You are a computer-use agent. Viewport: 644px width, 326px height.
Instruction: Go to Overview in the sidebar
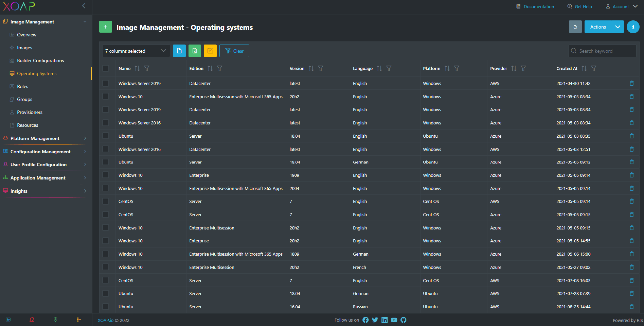(x=26, y=35)
